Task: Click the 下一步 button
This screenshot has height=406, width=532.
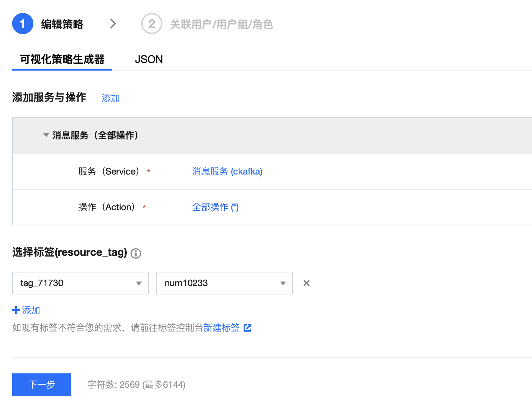Action: [42, 385]
